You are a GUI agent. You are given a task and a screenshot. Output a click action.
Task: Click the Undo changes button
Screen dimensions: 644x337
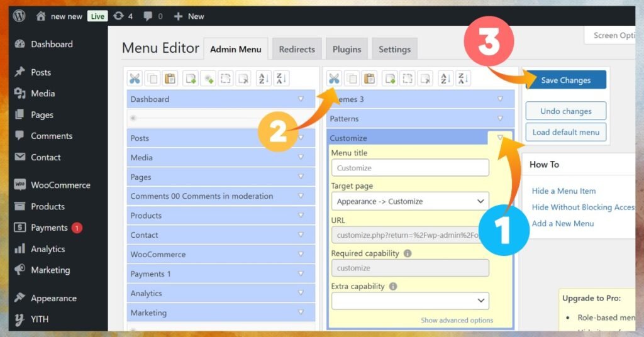pyautogui.click(x=565, y=111)
